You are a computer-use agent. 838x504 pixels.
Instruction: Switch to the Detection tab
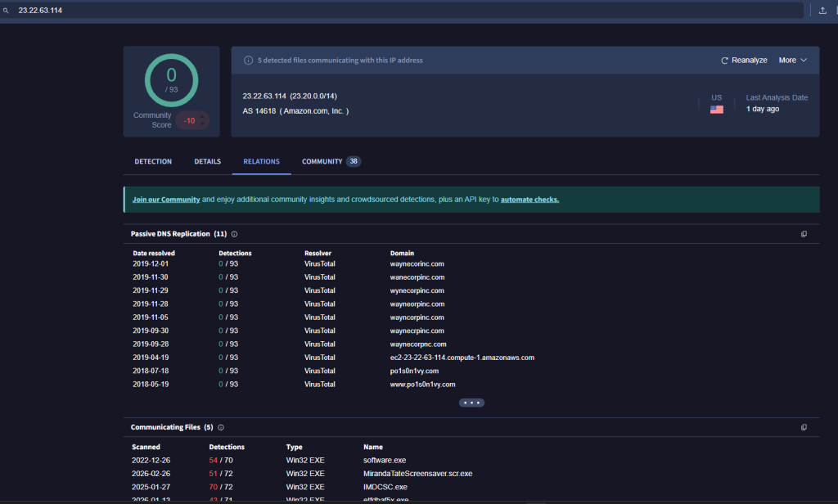pos(153,162)
